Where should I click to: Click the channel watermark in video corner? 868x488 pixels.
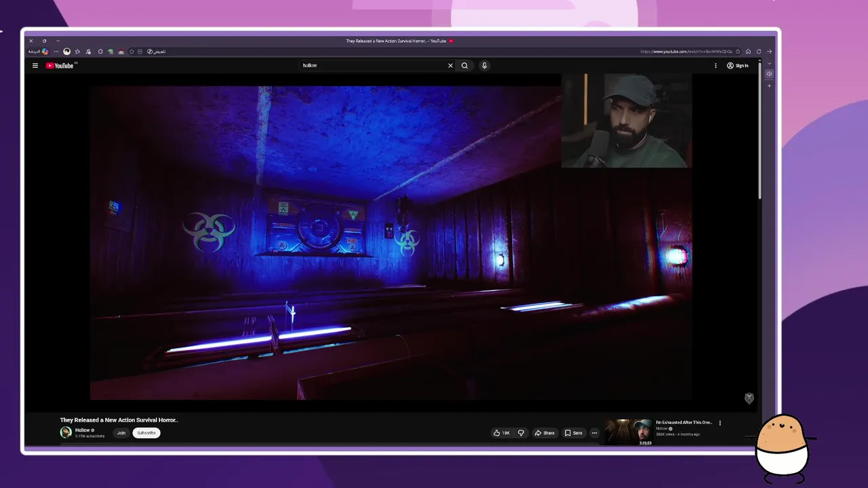tap(749, 399)
